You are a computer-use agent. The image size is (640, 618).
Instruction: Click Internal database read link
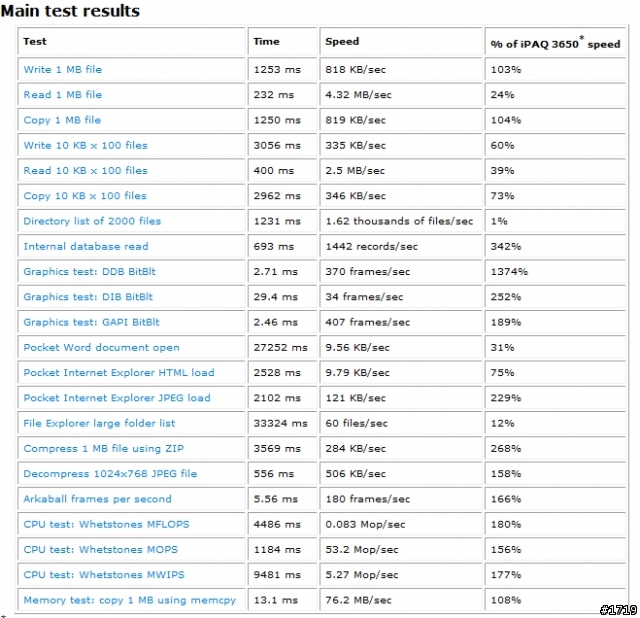[86, 247]
